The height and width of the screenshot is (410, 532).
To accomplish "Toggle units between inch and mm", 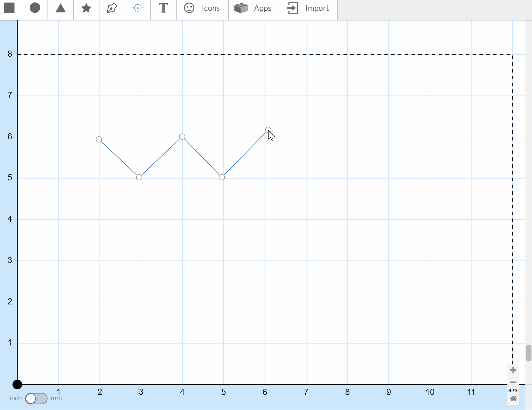I will 36,399.
